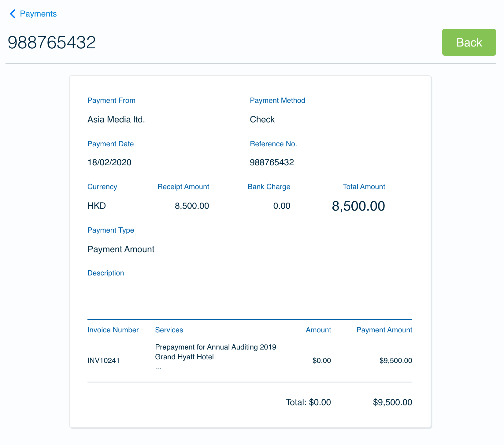Image resolution: width=504 pixels, height=445 pixels.
Task: Click the Payment Method label
Action: (x=277, y=100)
